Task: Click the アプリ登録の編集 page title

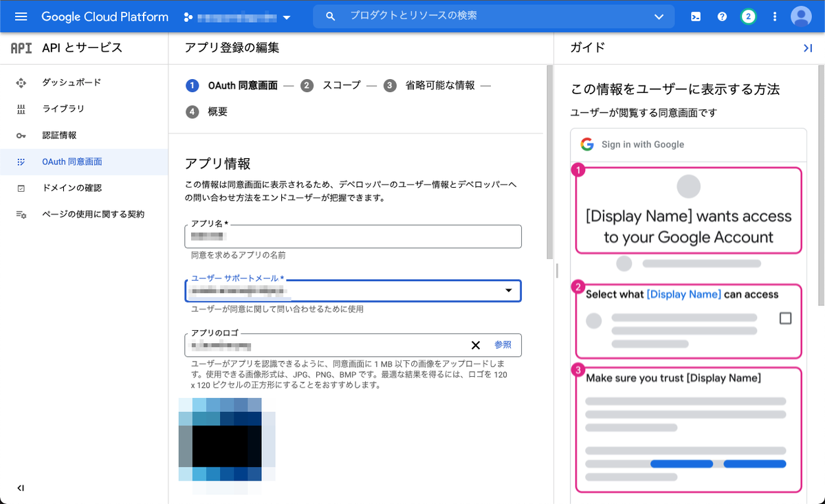Action: click(x=232, y=47)
